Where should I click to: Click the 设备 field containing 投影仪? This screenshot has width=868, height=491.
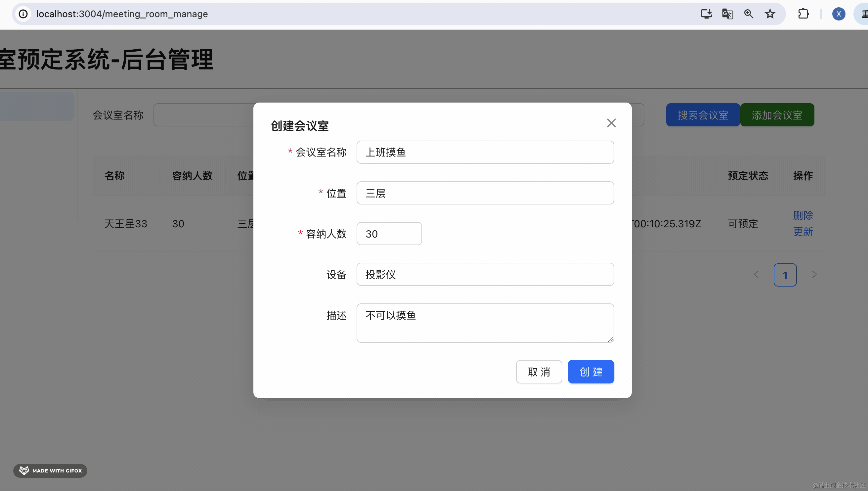tap(485, 275)
